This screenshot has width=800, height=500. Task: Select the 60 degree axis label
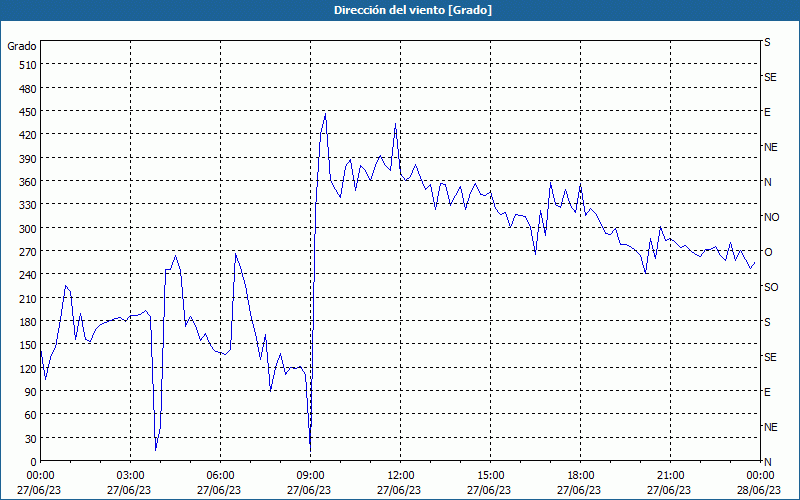pos(31,415)
